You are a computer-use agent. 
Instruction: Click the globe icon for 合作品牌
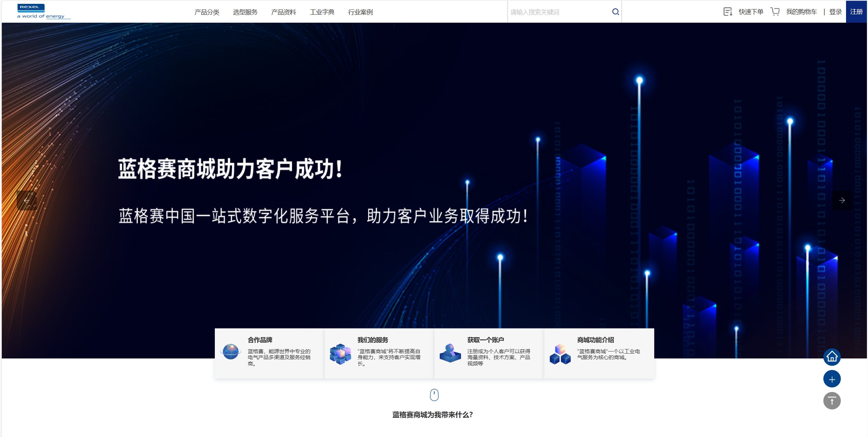[x=231, y=352]
